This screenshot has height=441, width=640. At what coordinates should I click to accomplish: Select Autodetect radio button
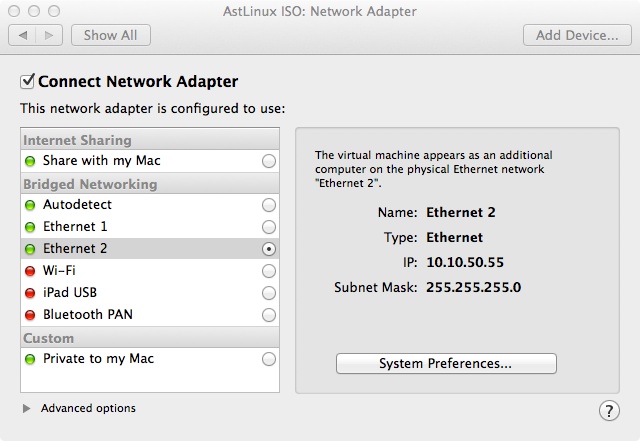tap(269, 205)
